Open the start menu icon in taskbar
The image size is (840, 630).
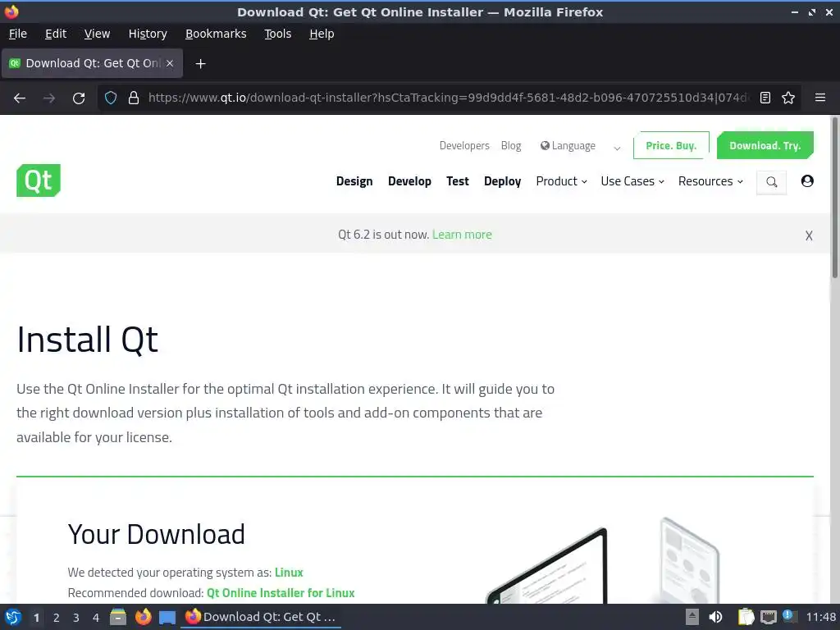pyautogui.click(x=13, y=617)
